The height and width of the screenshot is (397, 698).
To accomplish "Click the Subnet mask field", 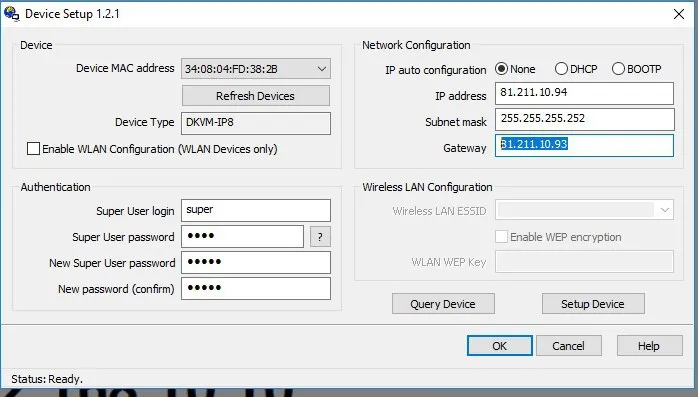I will pyautogui.click(x=584, y=120).
